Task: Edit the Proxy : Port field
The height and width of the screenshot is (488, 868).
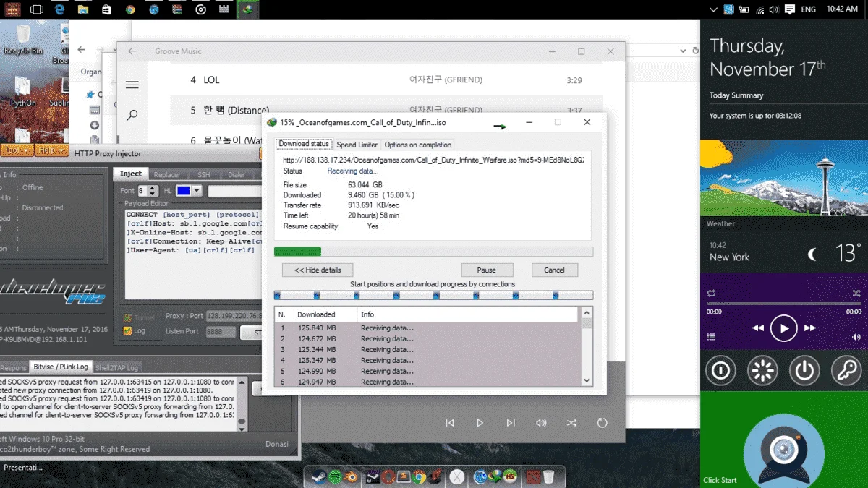Action: (x=233, y=316)
